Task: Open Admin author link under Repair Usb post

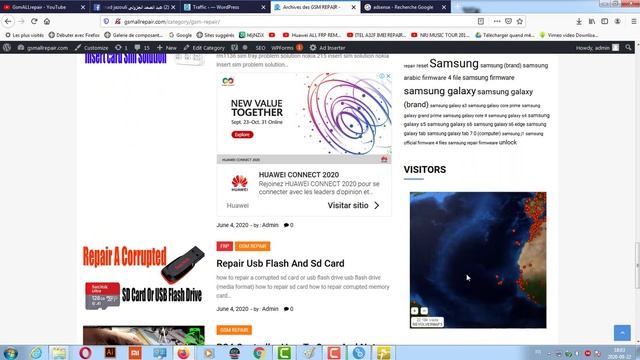Action: pos(270,309)
